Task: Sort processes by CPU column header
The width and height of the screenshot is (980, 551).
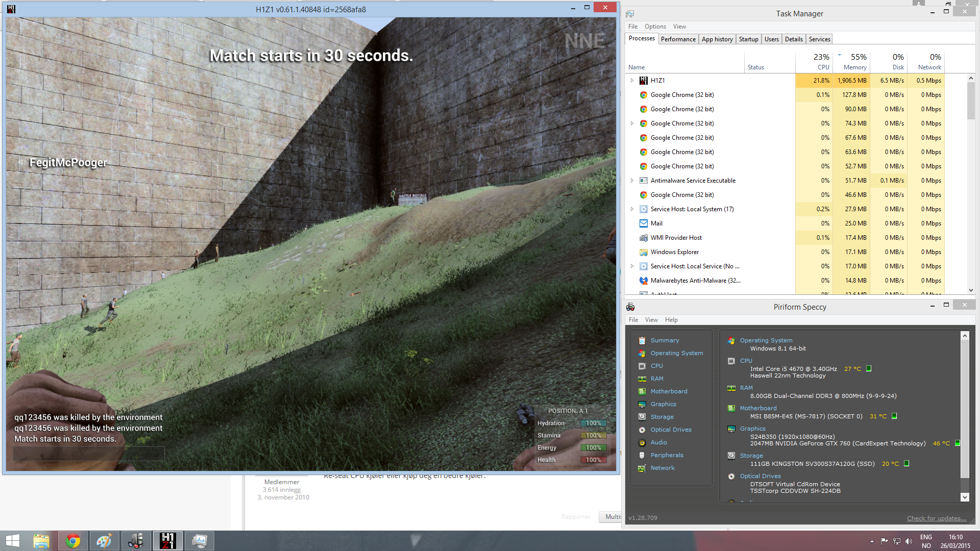Action: coord(814,62)
